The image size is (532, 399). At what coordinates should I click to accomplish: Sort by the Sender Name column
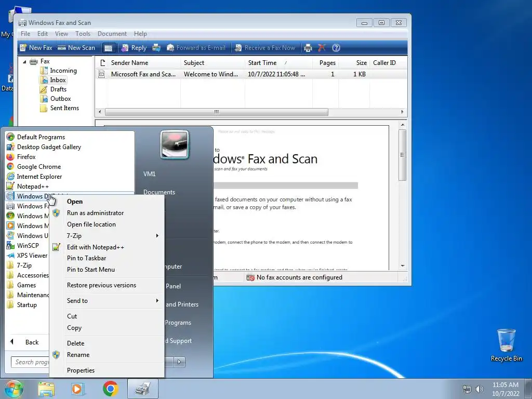(x=144, y=63)
